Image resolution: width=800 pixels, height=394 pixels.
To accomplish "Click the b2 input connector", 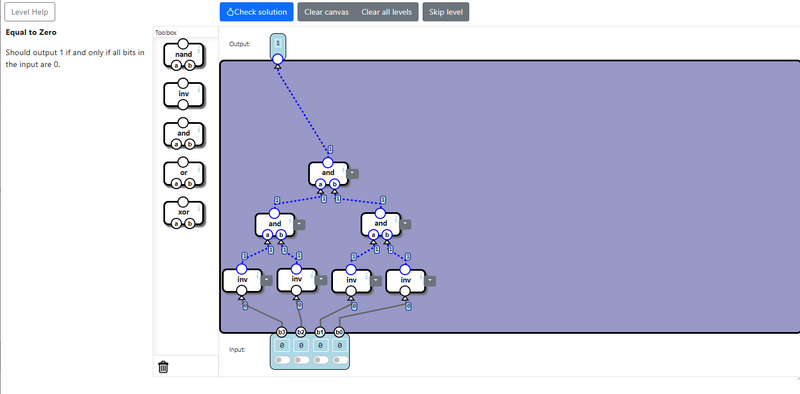I will coord(301,332).
